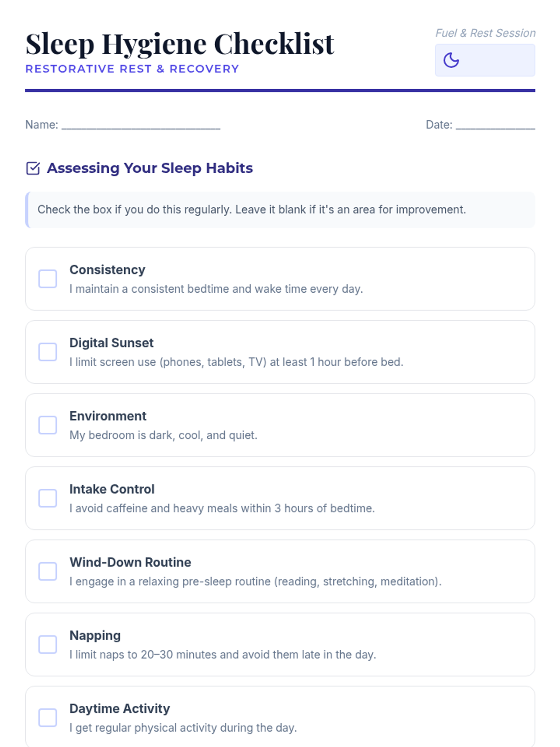
Task: Mark the Intake Control checkbox
Action: tap(48, 498)
